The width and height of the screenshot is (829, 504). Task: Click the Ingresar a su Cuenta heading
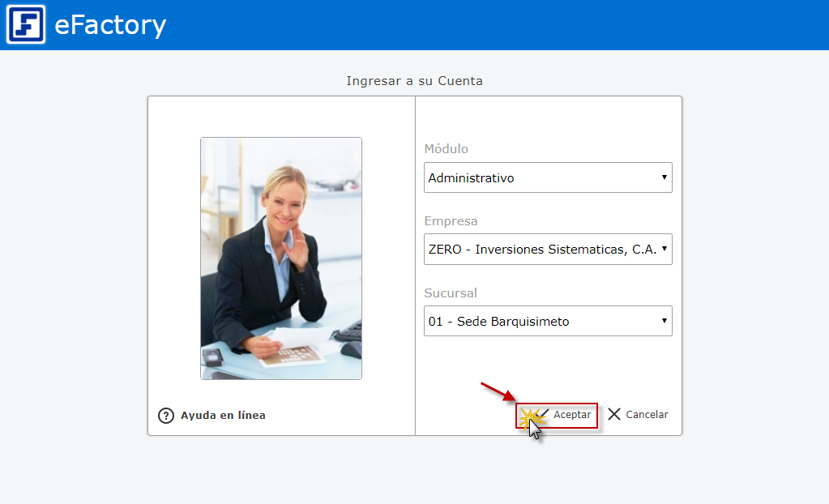pos(414,81)
